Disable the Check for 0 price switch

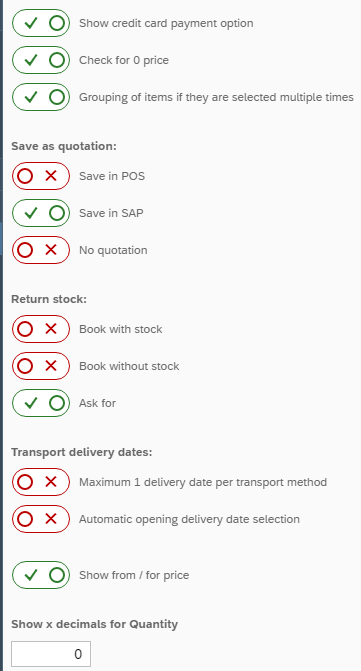pos(41,60)
